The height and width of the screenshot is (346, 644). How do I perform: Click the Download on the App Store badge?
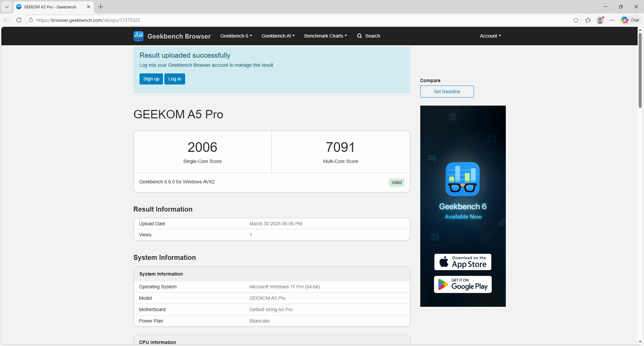(x=463, y=262)
